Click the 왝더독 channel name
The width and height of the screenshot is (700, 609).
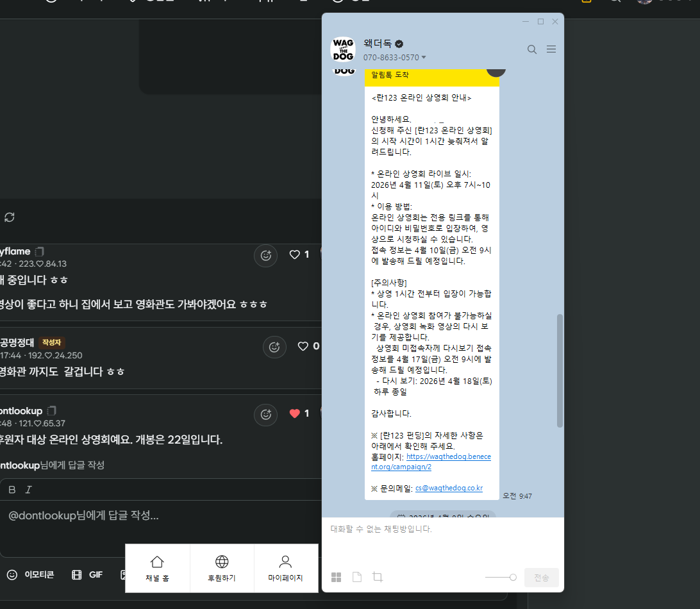pos(377,44)
